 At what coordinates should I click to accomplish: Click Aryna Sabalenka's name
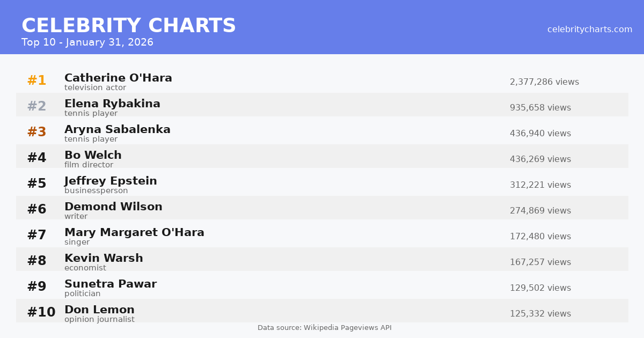coord(117,130)
